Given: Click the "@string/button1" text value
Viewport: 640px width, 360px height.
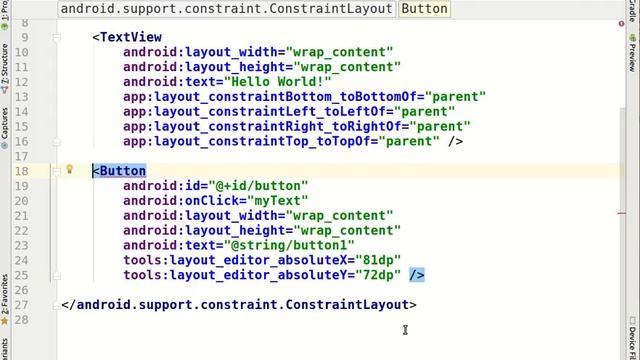Looking at the screenshot, I should coord(289,245).
